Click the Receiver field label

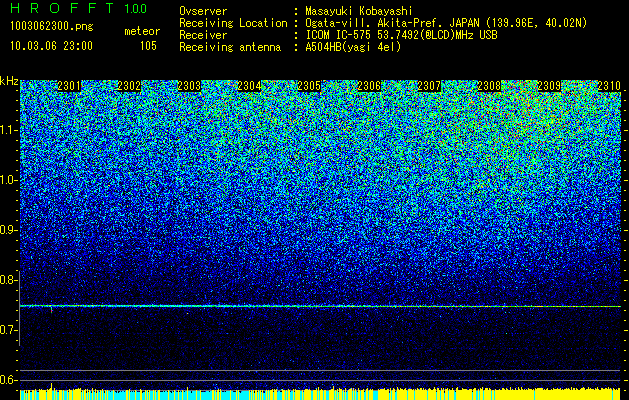click(x=203, y=35)
